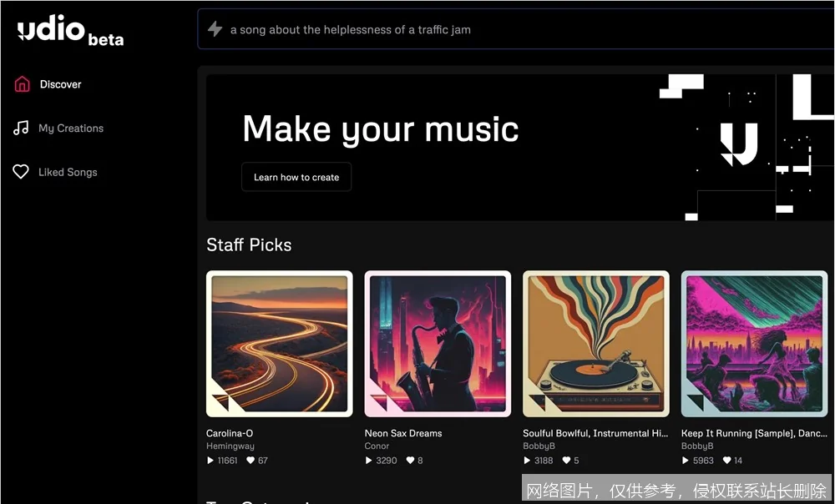This screenshot has width=835, height=504.
Task: Visit the Hemingway artist profile
Action: click(x=230, y=446)
